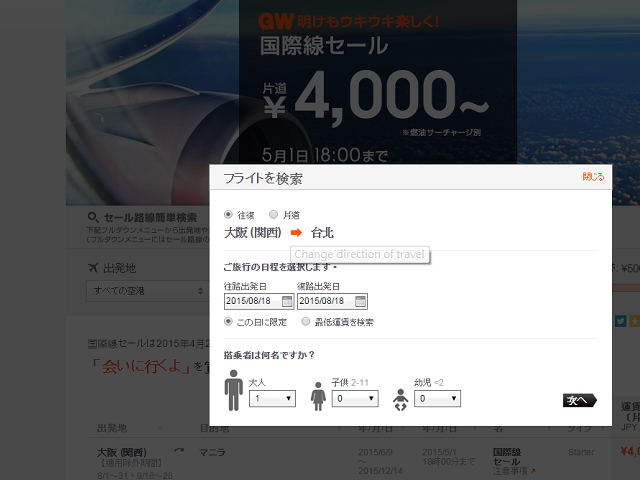Click the Twitter share icon

click(x=621, y=321)
